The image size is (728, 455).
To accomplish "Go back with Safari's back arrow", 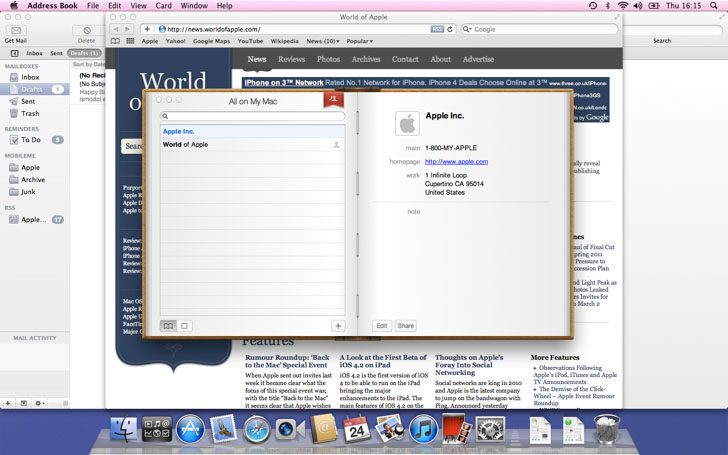I will (116, 29).
